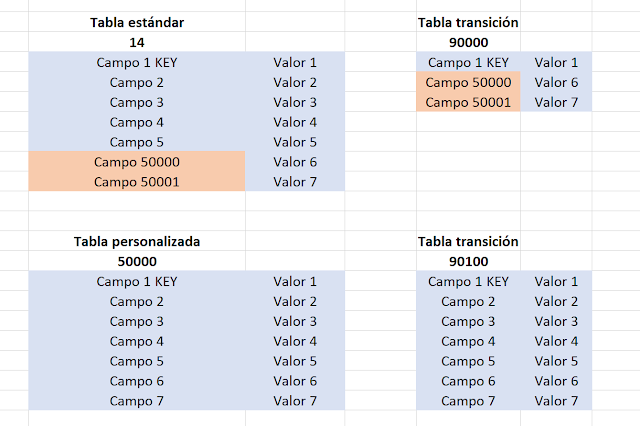Click orange 'Campo 50000' in the 90000 table
Viewport: 640px width, 426px height.
[x=468, y=82]
